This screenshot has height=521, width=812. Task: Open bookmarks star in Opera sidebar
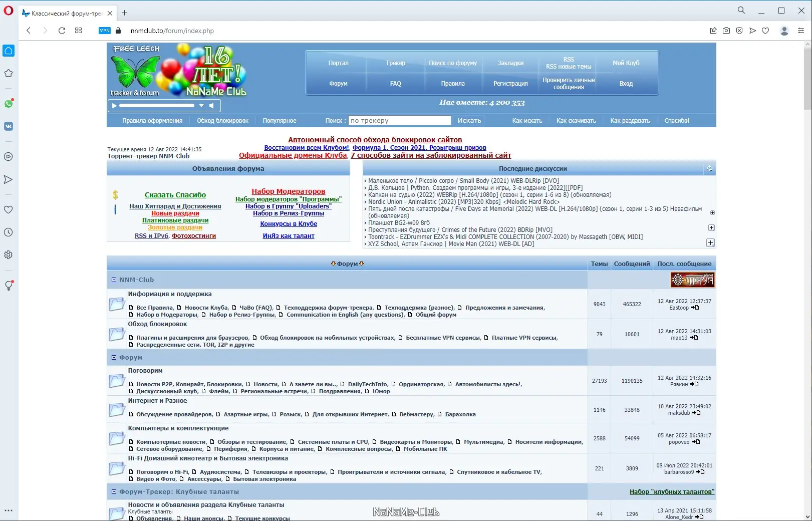click(9, 73)
